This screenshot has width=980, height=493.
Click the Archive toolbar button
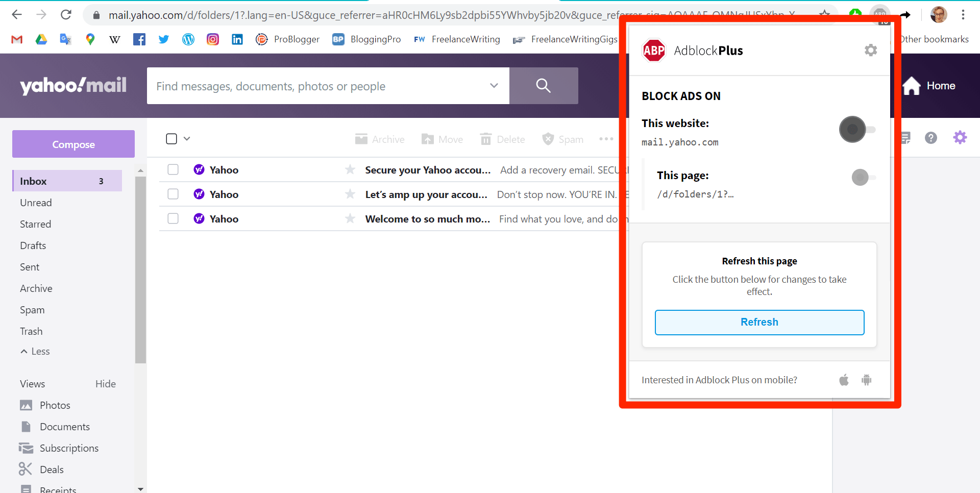[380, 139]
